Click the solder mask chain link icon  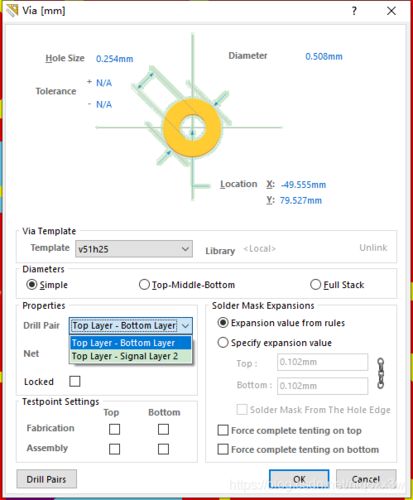click(381, 373)
